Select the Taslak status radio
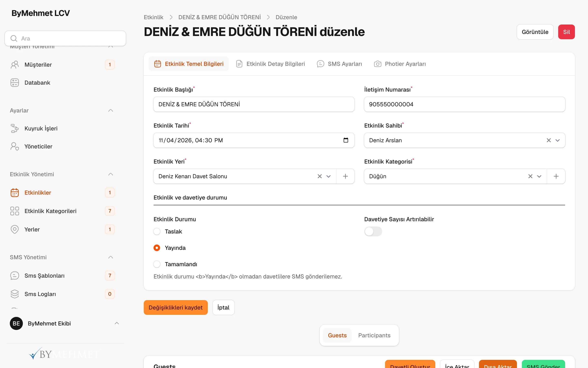The width and height of the screenshot is (588, 368). pos(157,231)
